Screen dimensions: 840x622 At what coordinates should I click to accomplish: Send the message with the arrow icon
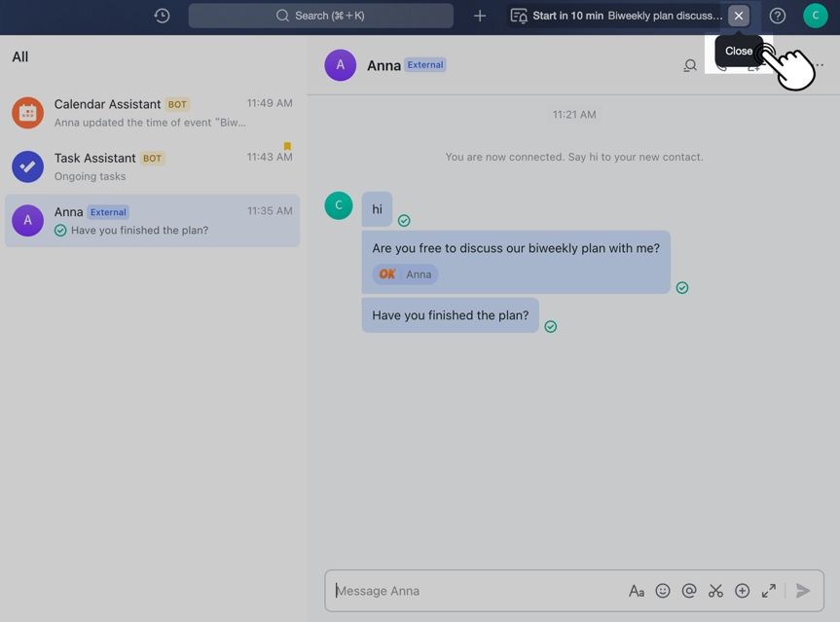click(x=803, y=591)
